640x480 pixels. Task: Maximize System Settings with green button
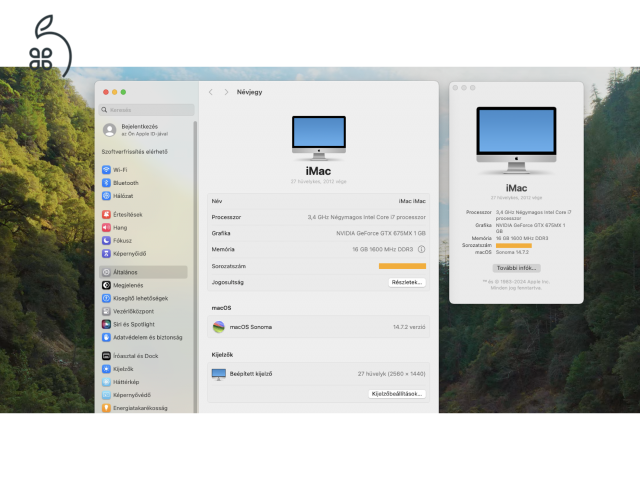click(x=123, y=92)
